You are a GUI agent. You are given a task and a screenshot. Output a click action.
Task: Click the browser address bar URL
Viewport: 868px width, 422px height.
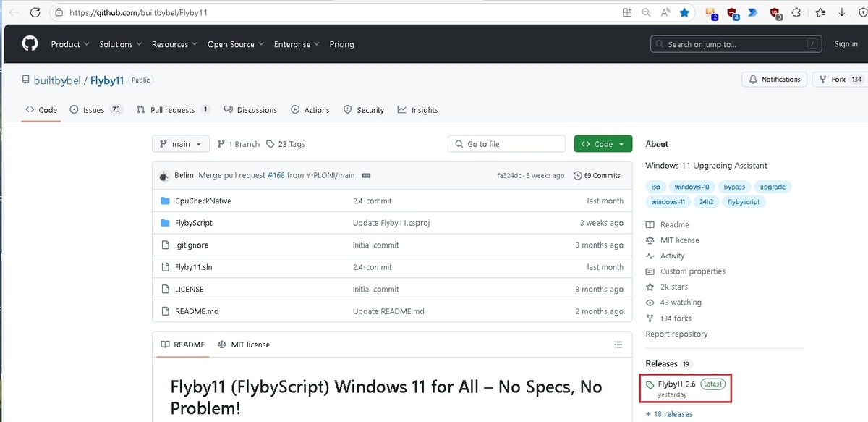pyautogui.click(x=140, y=13)
